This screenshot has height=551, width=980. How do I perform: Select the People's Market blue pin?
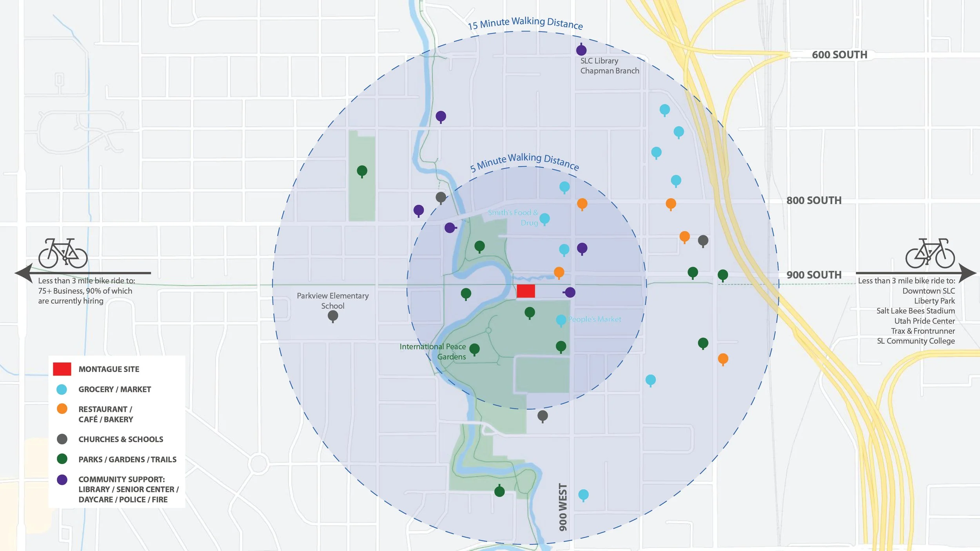pyautogui.click(x=561, y=320)
